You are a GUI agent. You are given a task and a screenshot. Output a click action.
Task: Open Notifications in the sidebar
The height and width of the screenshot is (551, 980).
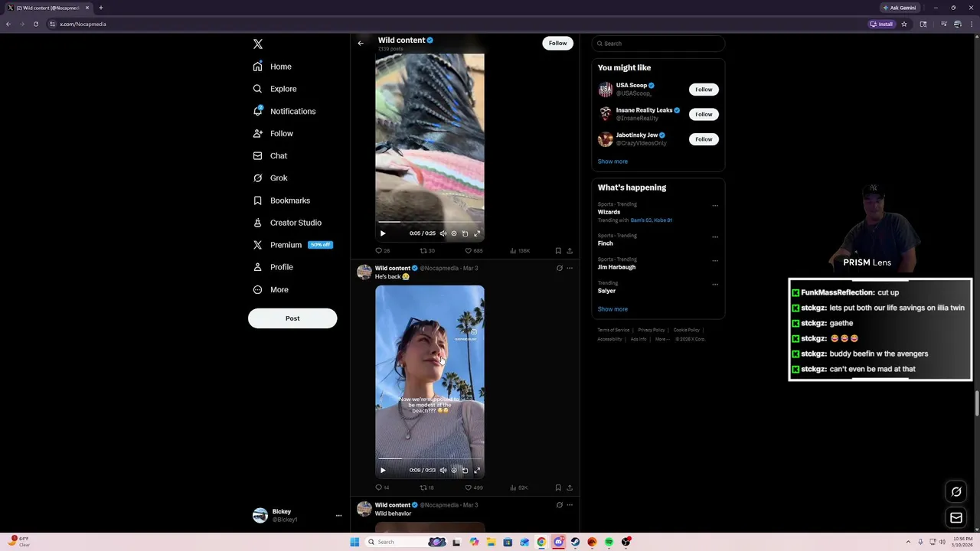284,111
